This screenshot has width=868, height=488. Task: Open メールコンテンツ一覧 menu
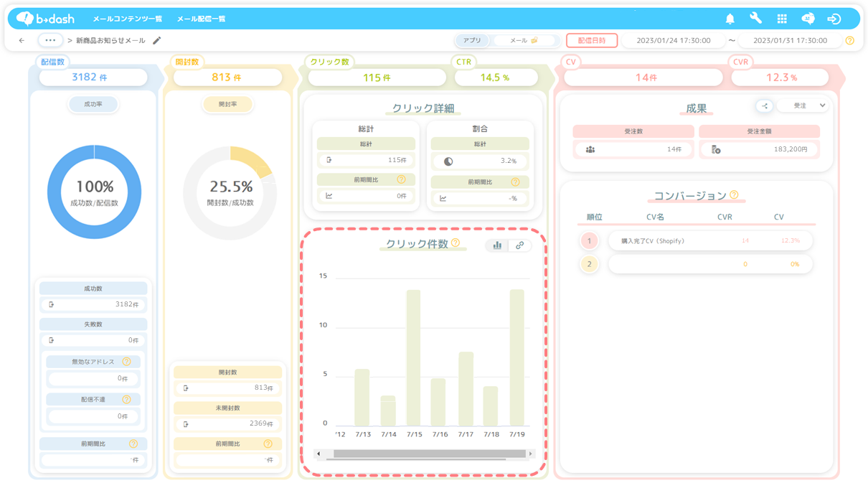click(x=127, y=19)
